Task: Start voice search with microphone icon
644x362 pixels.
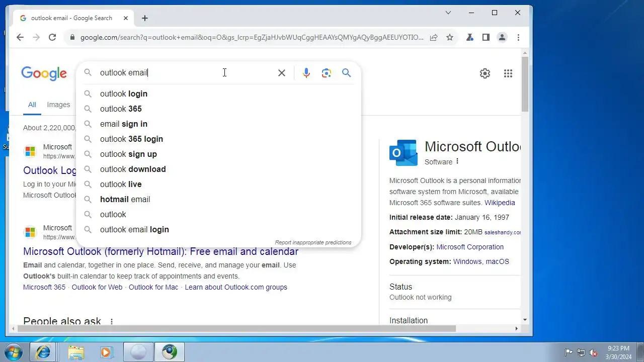Action: click(306, 73)
